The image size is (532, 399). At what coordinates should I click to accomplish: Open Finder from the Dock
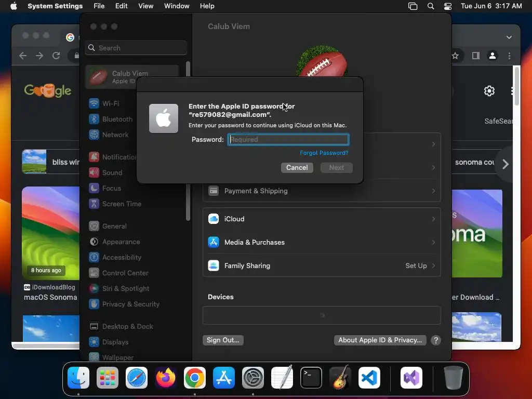click(78, 378)
